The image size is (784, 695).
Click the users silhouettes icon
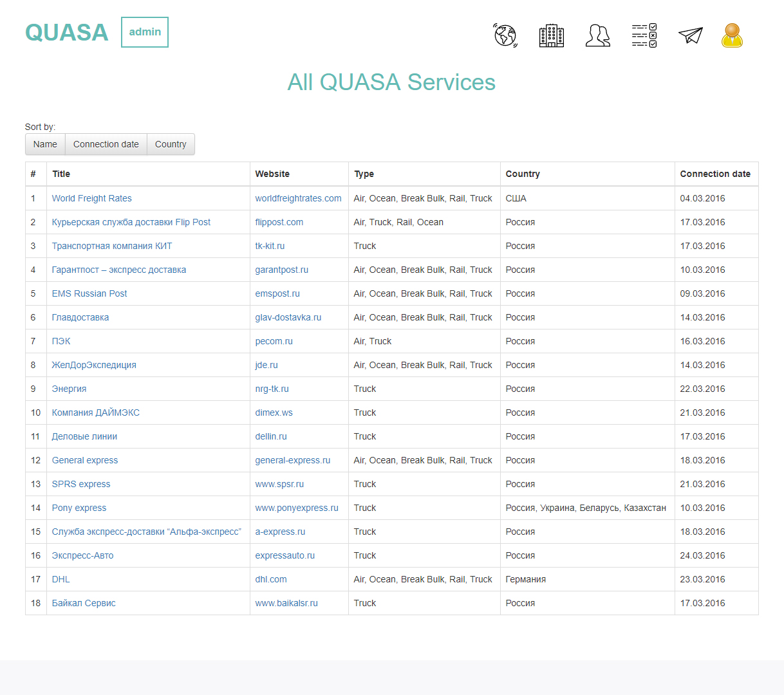598,35
